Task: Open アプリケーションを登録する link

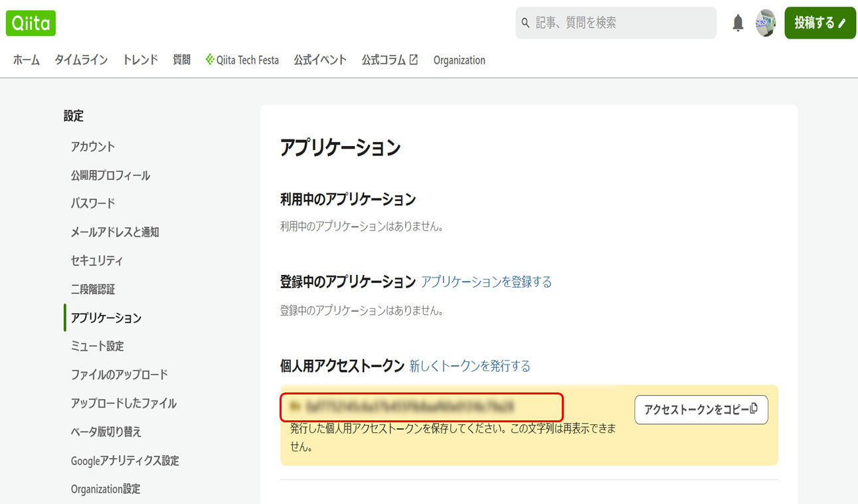Action: coord(486,282)
